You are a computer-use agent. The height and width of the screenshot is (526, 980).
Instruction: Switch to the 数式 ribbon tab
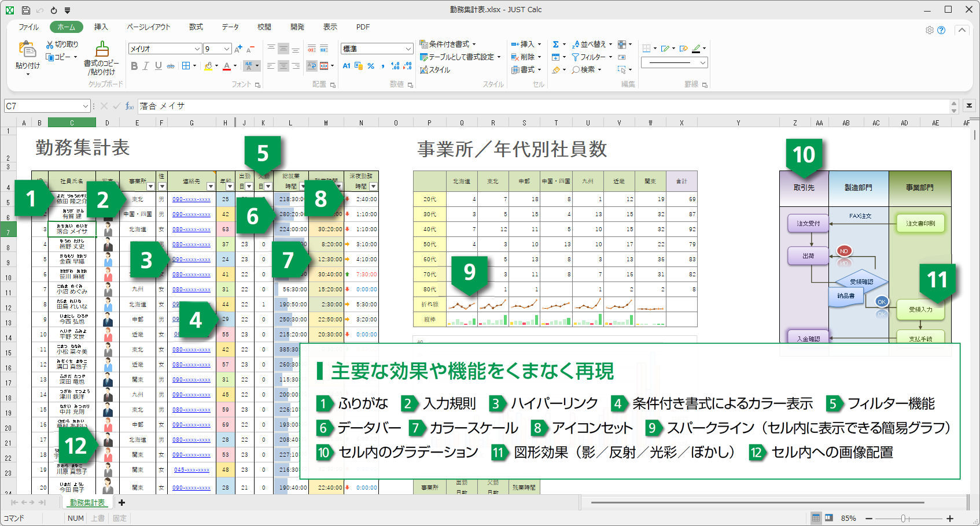coord(196,27)
